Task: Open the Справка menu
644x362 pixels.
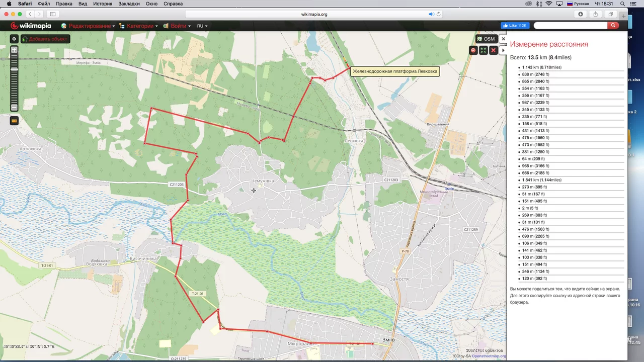Action: pyautogui.click(x=173, y=4)
